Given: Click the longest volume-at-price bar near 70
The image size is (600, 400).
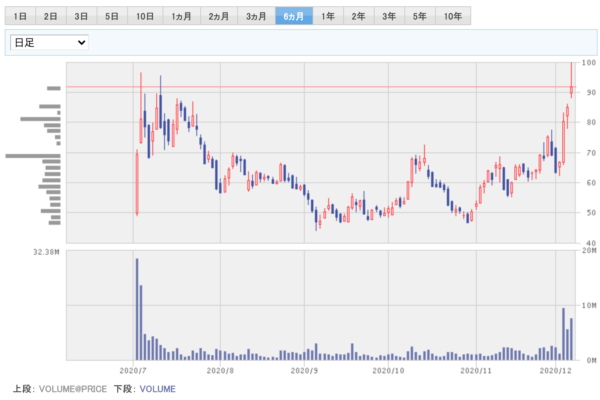Looking at the screenshot, I should pyautogui.click(x=33, y=156).
